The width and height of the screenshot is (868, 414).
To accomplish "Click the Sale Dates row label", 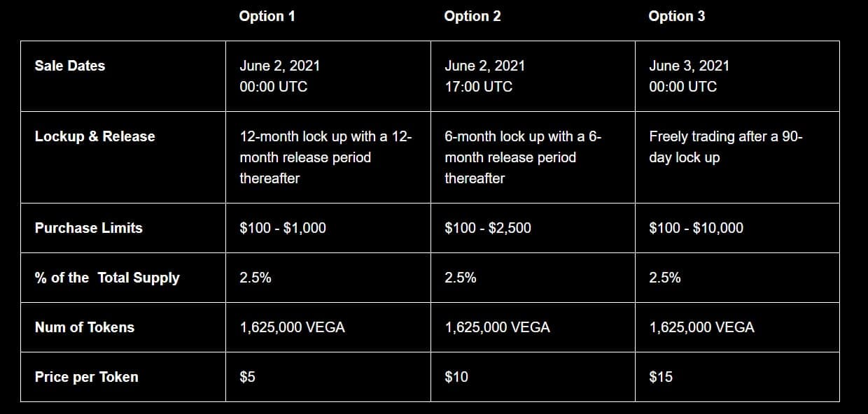I will [70, 66].
